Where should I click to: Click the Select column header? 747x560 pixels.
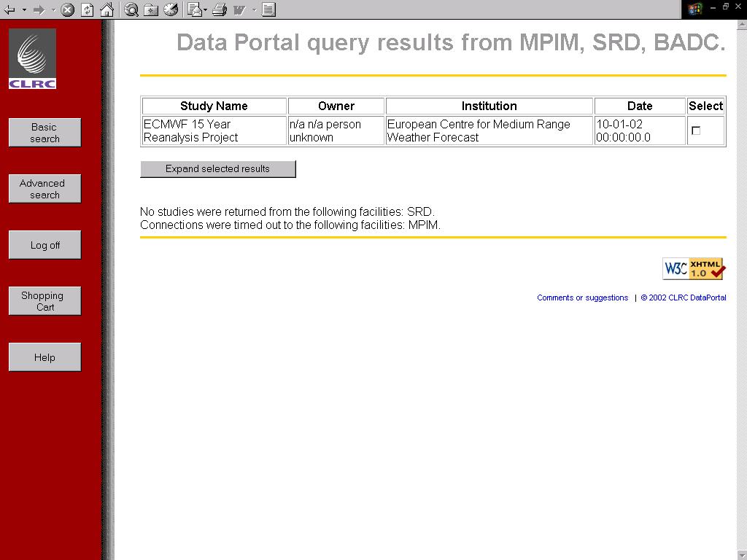[x=705, y=106]
